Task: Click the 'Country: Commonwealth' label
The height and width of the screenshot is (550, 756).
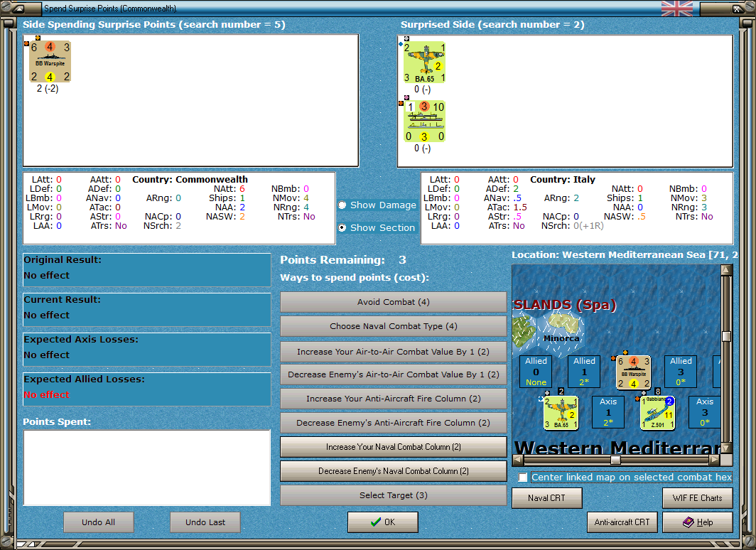Action: point(190,179)
